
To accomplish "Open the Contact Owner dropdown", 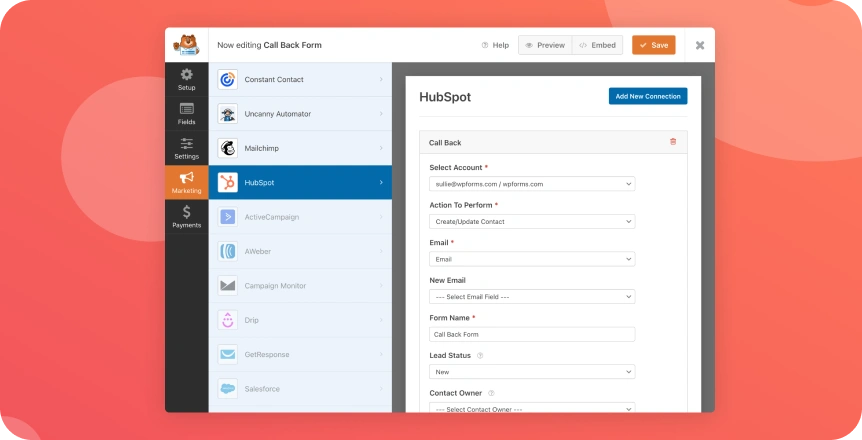I will 532,408.
